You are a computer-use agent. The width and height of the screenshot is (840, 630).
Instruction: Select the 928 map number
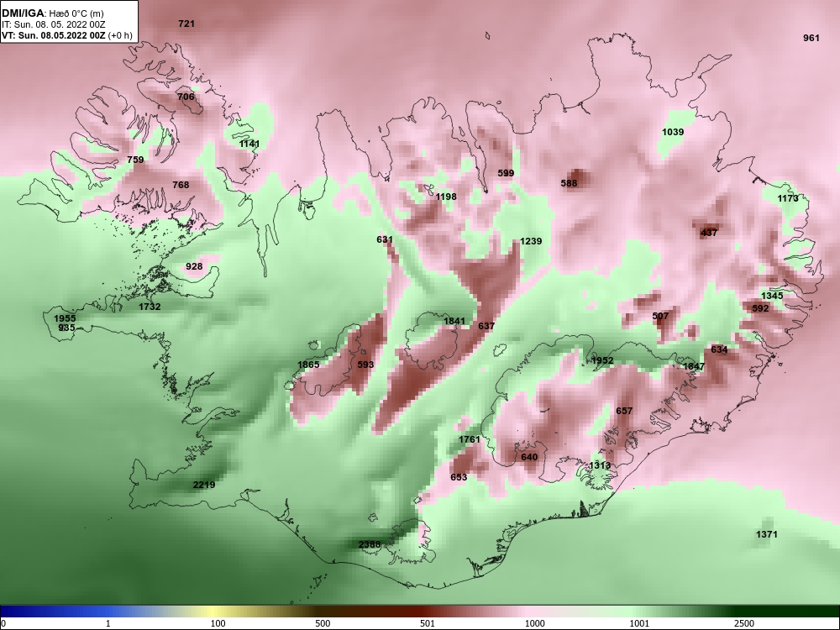[195, 266]
